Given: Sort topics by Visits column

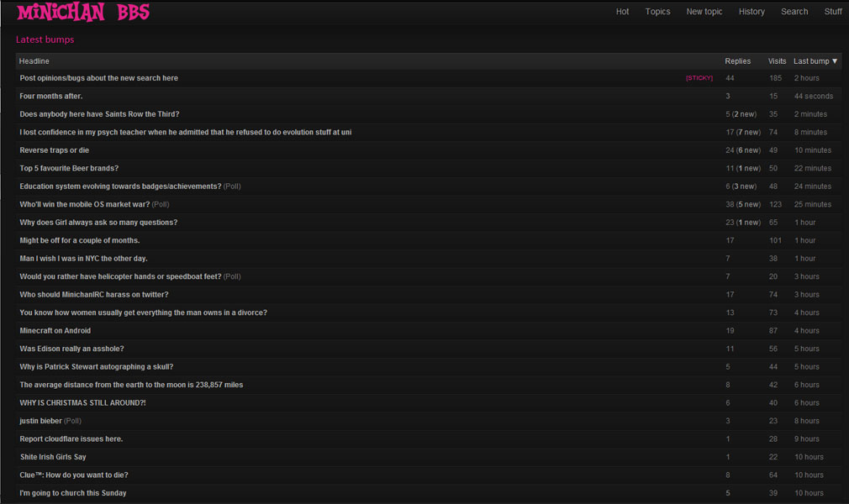Looking at the screenshot, I should 777,61.
